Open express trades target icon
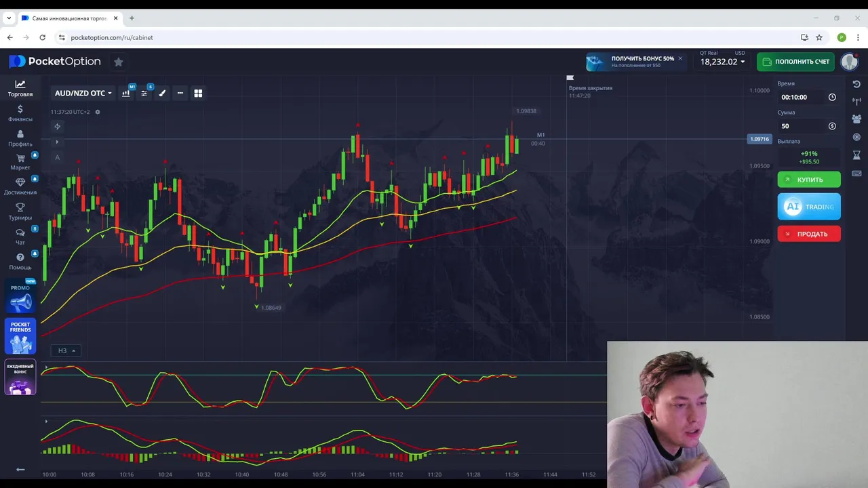 [x=856, y=137]
